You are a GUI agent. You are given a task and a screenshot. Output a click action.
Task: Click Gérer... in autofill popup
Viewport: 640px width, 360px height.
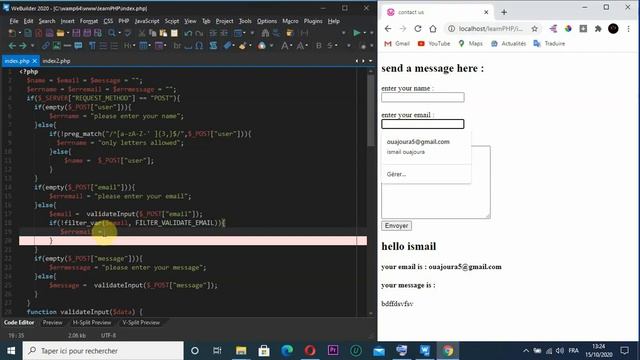coord(396,174)
